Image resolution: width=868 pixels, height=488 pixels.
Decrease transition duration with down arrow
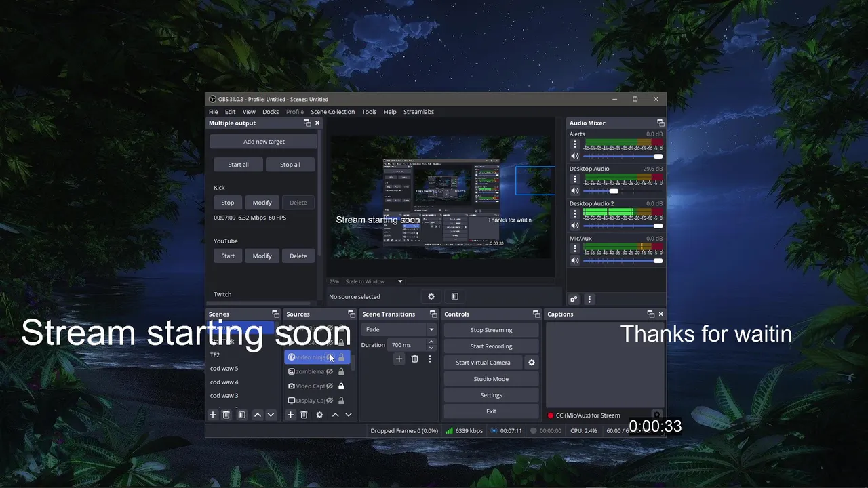click(431, 348)
